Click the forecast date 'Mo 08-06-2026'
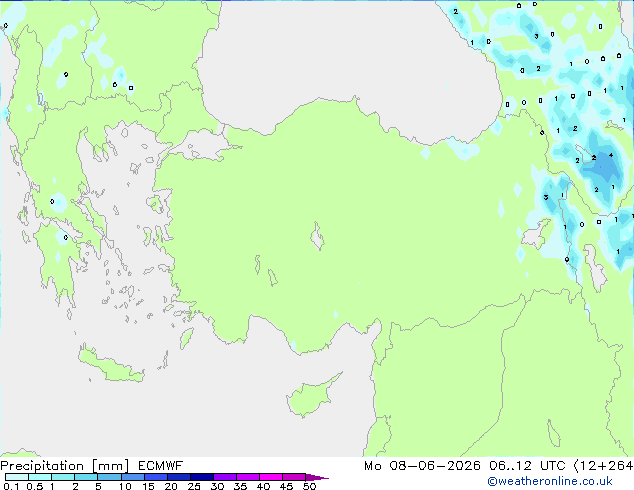The image size is (634, 490). [x=422, y=466]
